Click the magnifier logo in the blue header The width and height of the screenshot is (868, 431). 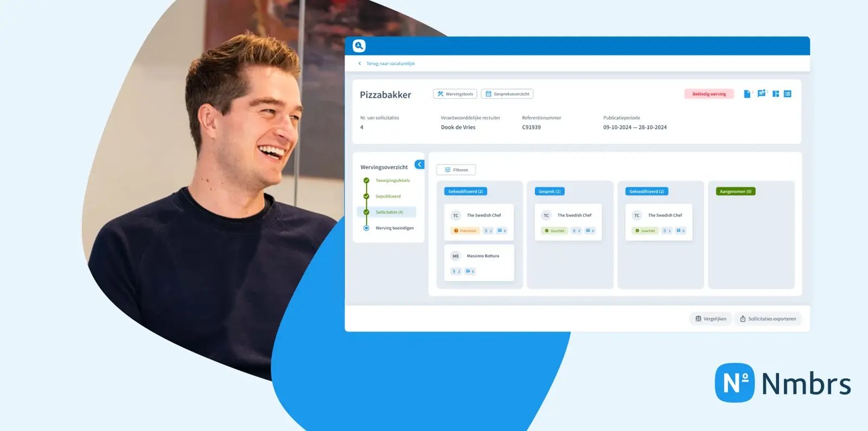(359, 46)
